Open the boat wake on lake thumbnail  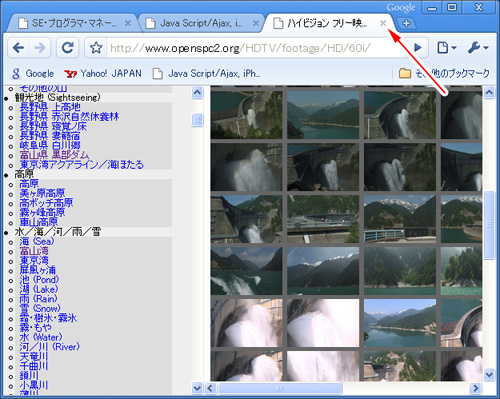coord(247,271)
